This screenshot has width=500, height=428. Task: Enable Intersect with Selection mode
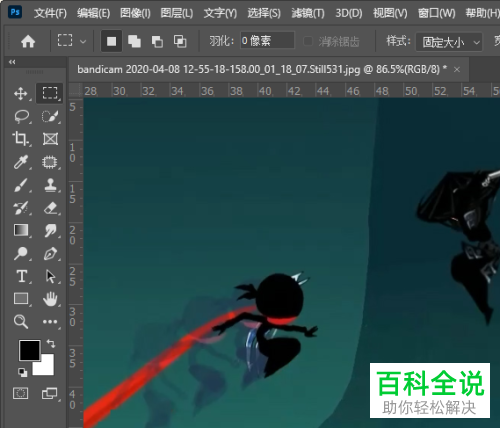pyautogui.click(x=180, y=41)
